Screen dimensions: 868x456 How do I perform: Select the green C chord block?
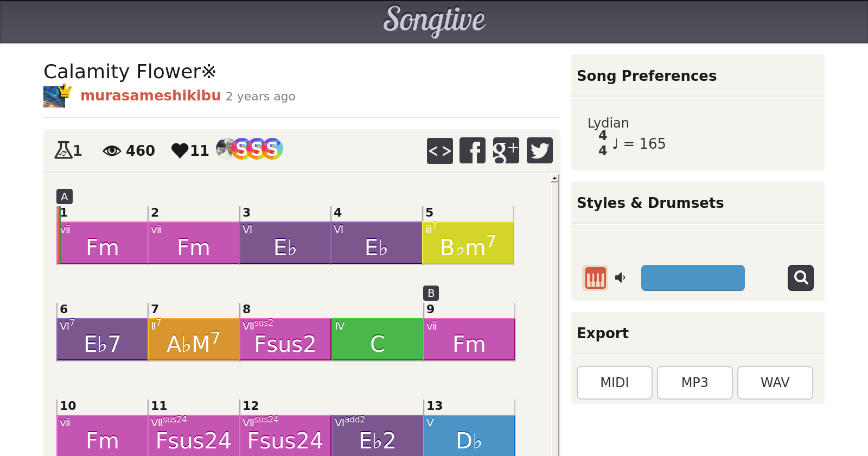(x=377, y=339)
